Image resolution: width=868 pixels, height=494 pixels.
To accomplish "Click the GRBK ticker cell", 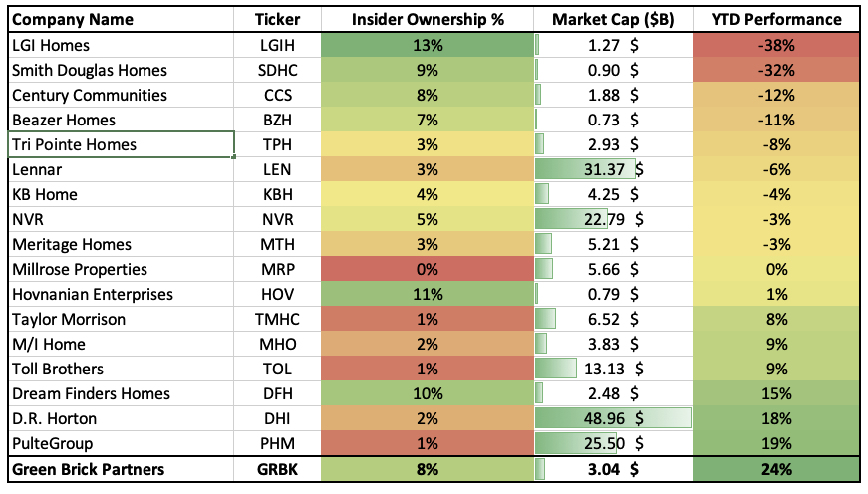I will [x=276, y=470].
